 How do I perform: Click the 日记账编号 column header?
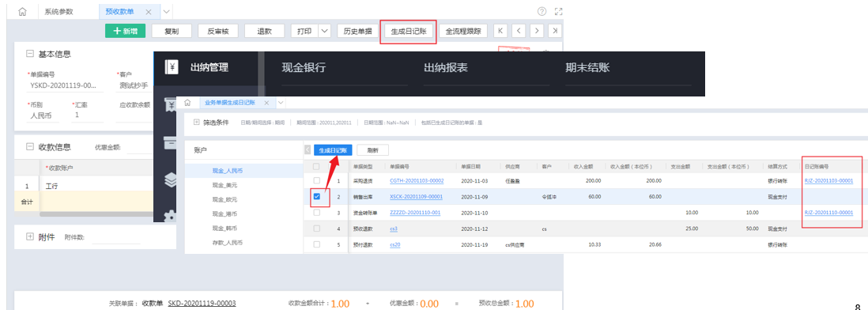[x=817, y=167]
